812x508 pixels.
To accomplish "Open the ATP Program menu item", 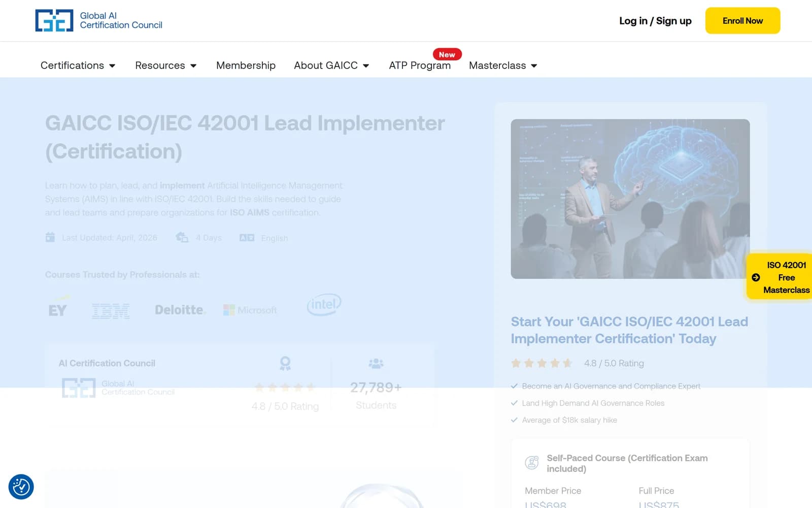I will click(420, 66).
